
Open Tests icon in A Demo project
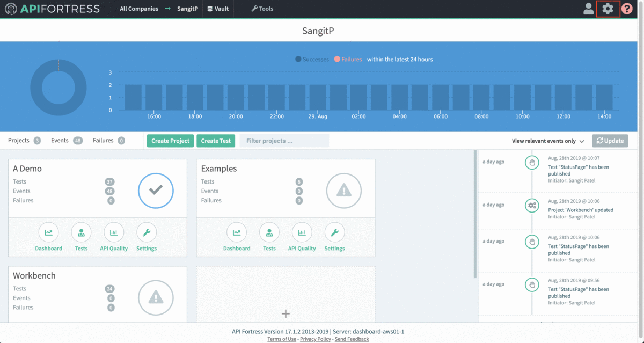(81, 232)
